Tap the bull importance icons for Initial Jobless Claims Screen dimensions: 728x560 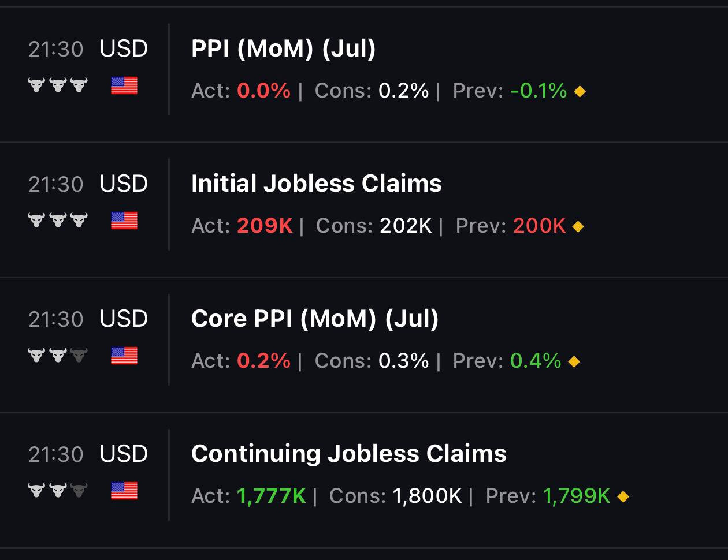[58, 221]
